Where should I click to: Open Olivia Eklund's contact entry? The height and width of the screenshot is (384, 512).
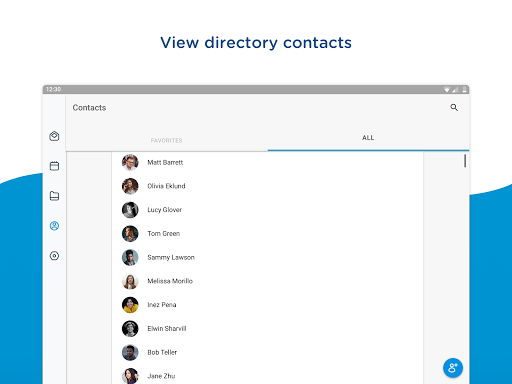(x=268, y=186)
